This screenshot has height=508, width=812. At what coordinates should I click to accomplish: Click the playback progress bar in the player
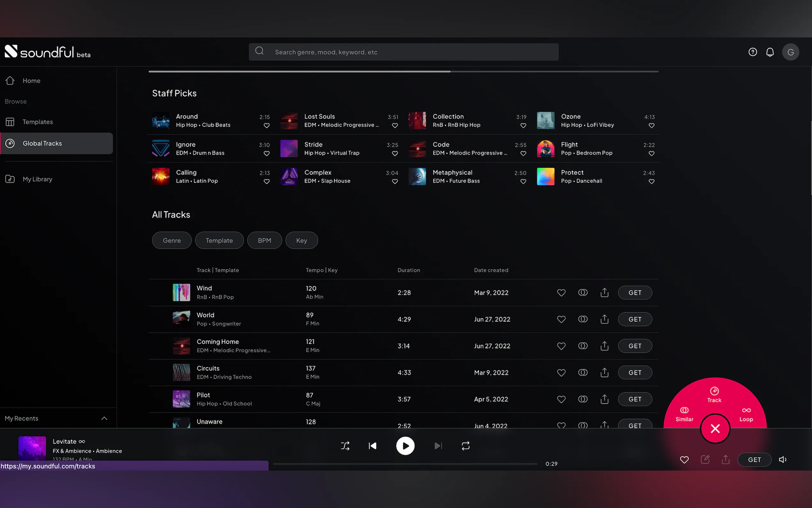tap(405, 464)
